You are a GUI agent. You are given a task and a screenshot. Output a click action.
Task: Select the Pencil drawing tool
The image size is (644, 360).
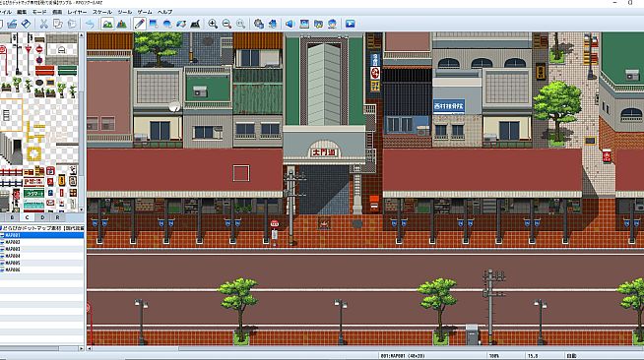coord(139,24)
